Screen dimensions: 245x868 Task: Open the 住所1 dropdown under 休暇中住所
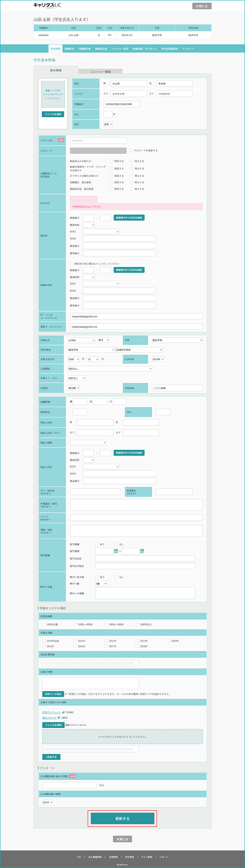[101, 283]
